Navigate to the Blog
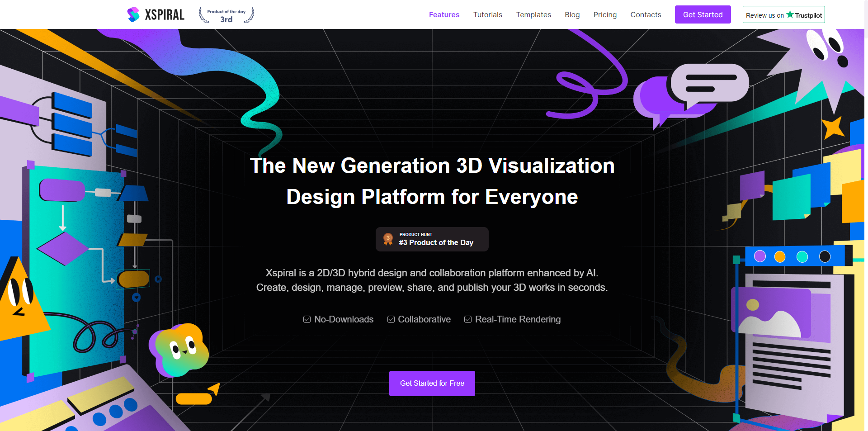 point(572,14)
